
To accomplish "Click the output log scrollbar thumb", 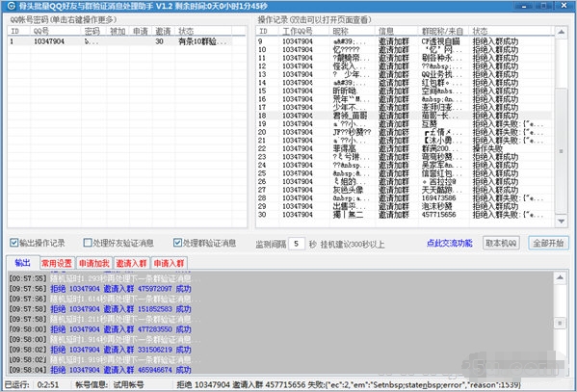I will click(560, 324).
